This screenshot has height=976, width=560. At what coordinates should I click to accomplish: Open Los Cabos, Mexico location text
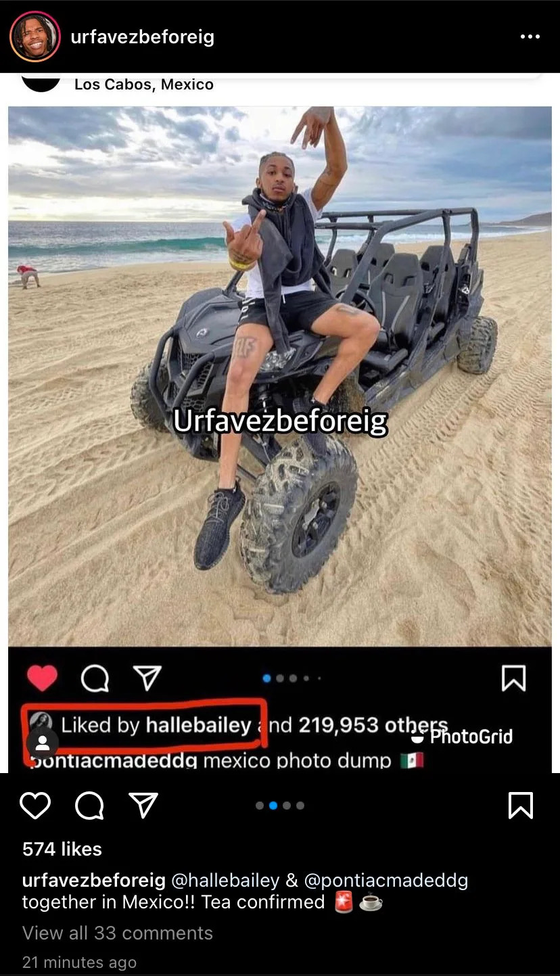[144, 85]
